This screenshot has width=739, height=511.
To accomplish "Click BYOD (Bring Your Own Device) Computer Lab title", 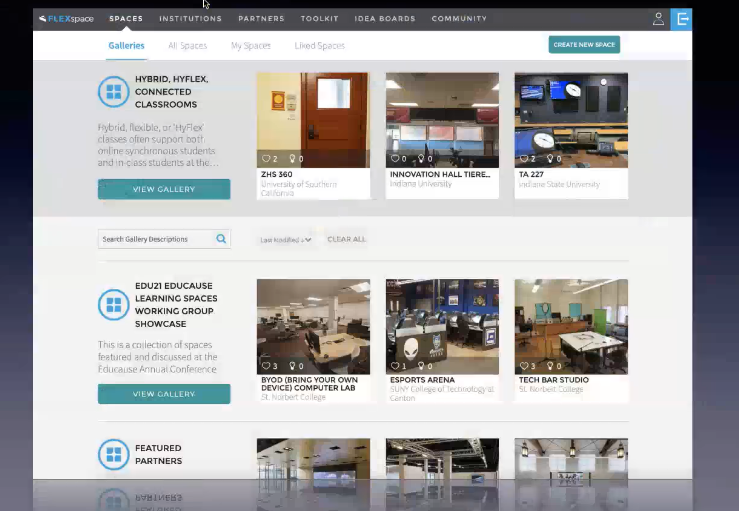I will pos(310,384).
